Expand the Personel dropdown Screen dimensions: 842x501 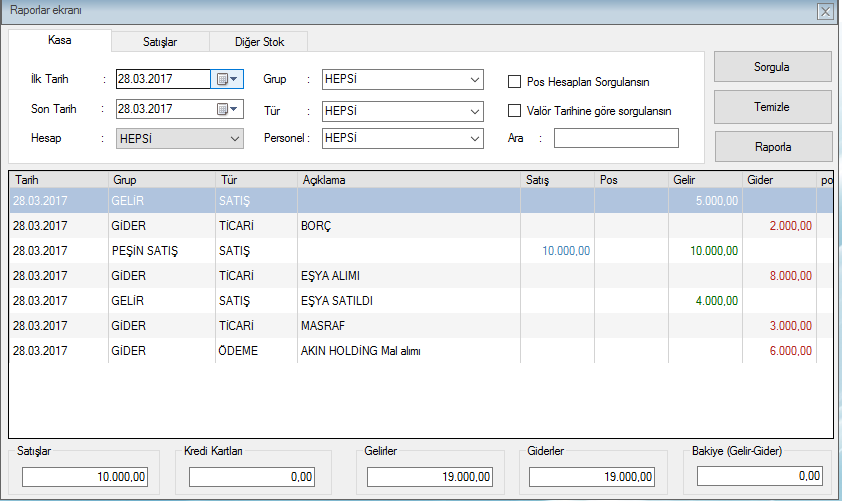(474, 138)
